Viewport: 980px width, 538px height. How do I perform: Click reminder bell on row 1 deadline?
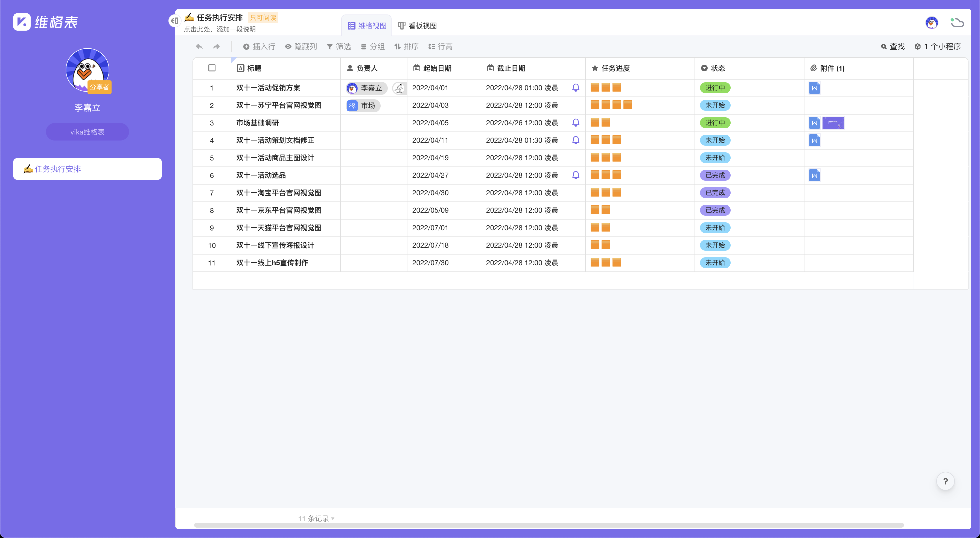(576, 87)
